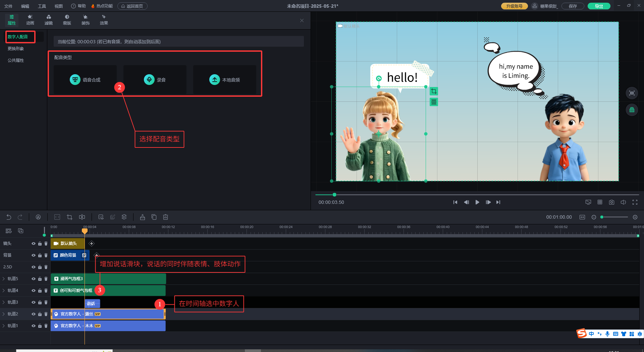
Task: Click the 返回首页 return home button
Action: click(x=132, y=6)
